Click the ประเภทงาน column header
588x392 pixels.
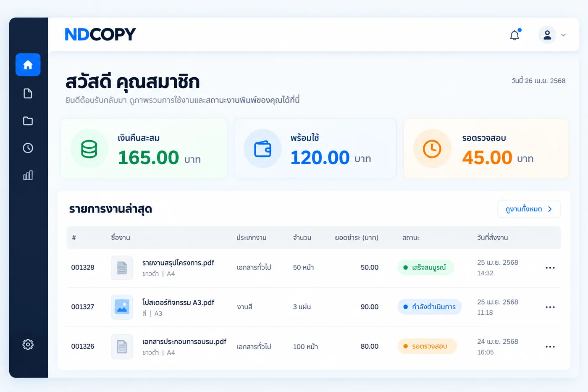pos(251,237)
